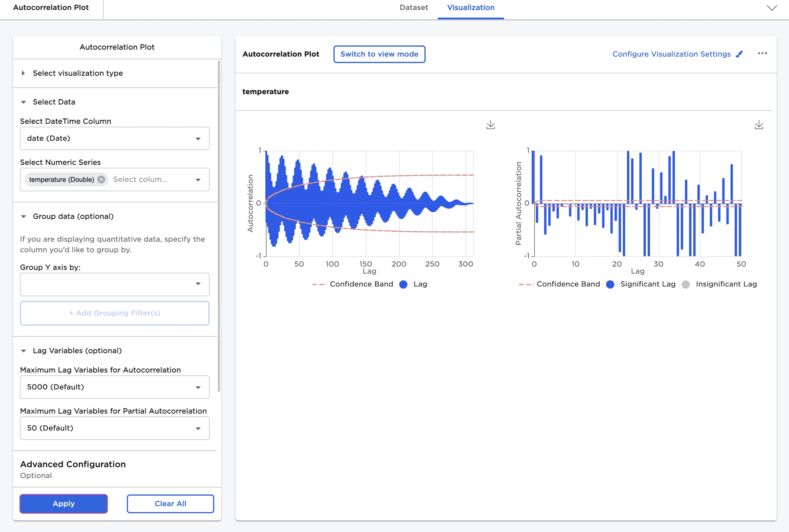Remove temperature (Double) chip from series
This screenshot has width=789, height=532.
pos(101,179)
